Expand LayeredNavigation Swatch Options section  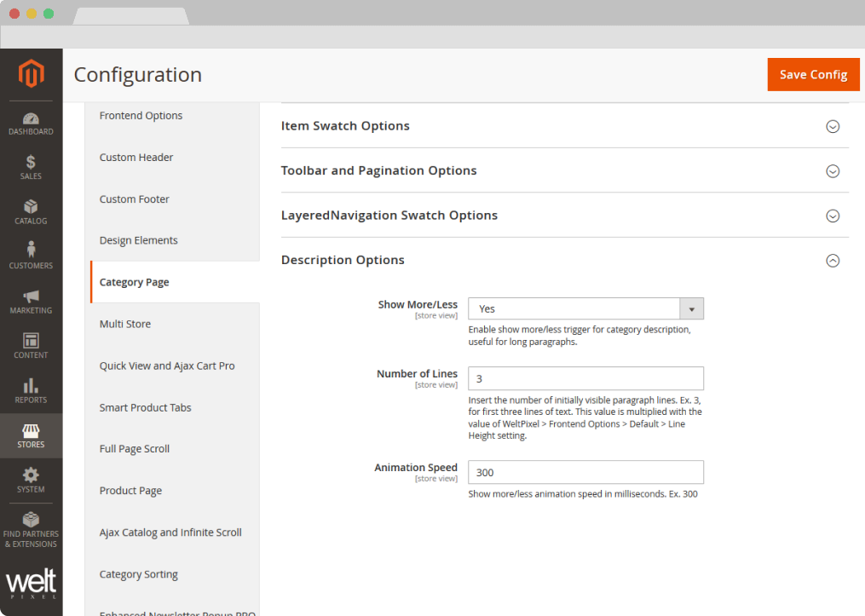point(833,216)
